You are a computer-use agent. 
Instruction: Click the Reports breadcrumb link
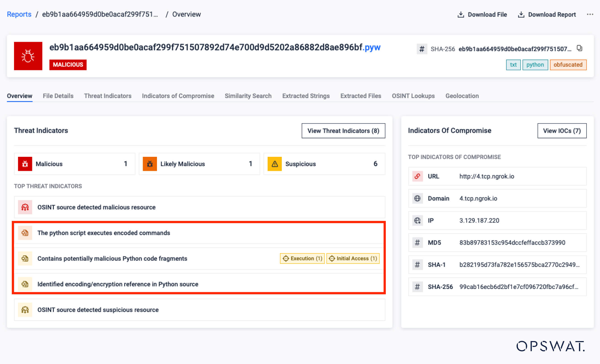(19, 14)
